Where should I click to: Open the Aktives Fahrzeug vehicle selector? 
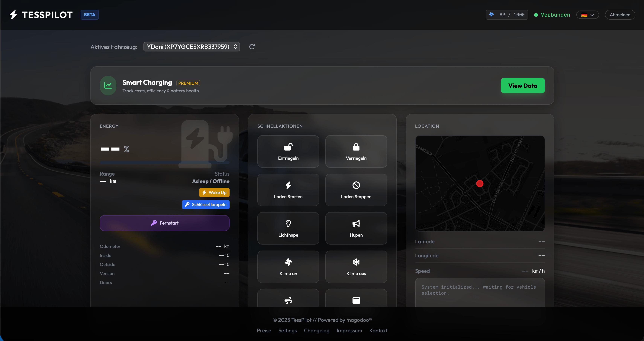tap(192, 47)
